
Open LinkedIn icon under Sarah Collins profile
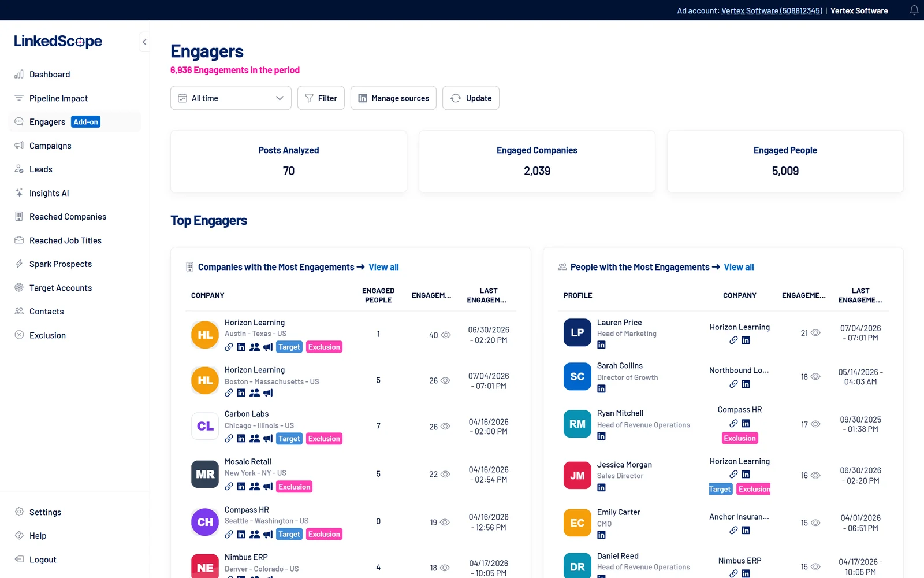601,389
